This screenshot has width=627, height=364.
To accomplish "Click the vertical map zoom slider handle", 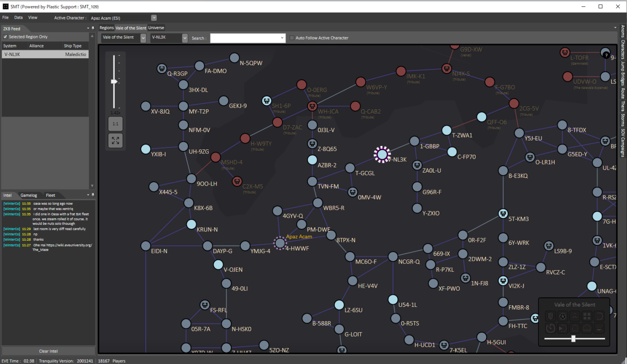I will pos(114,82).
